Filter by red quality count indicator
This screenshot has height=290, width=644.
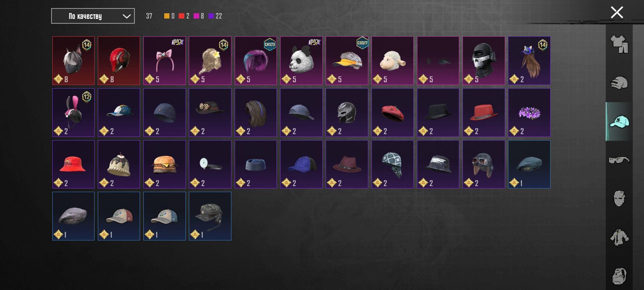184,16
